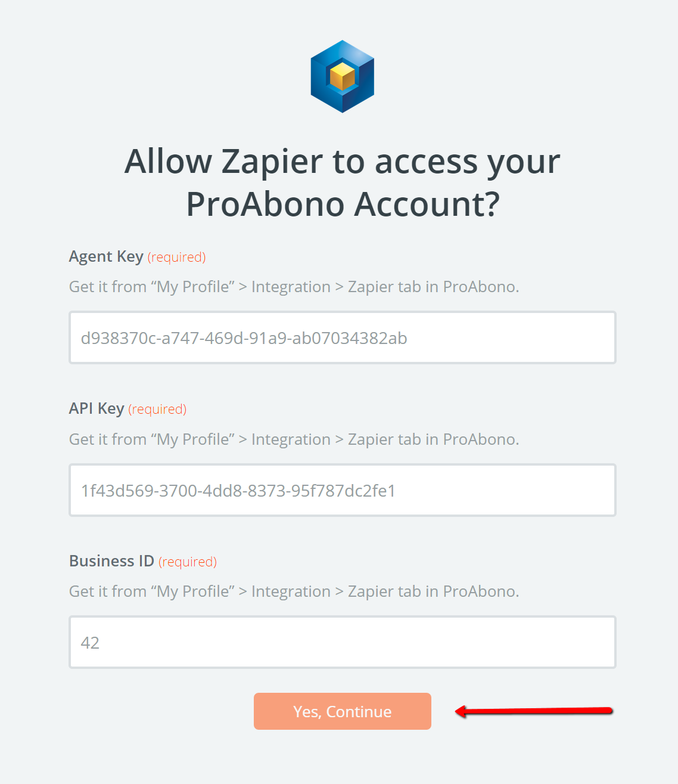Click the page heading Allow Zapier to access
This screenshot has width=678, height=784.
tap(343, 161)
